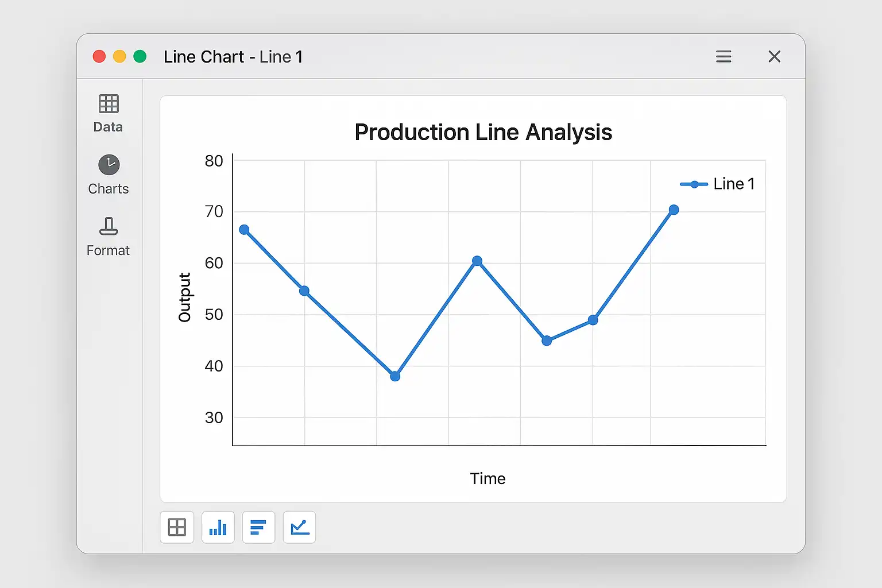Click the green maximize traffic light
Image resolution: width=882 pixels, height=588 pixels.
pos(140,56)
